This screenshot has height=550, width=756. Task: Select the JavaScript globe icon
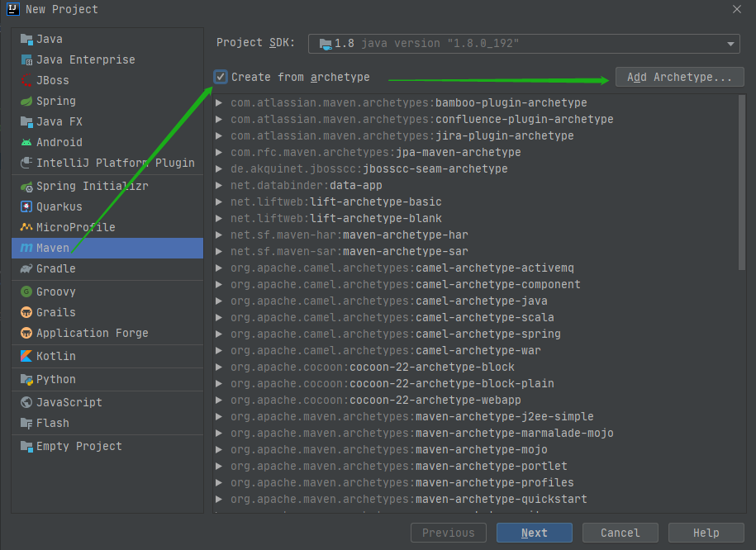point(26,402)
